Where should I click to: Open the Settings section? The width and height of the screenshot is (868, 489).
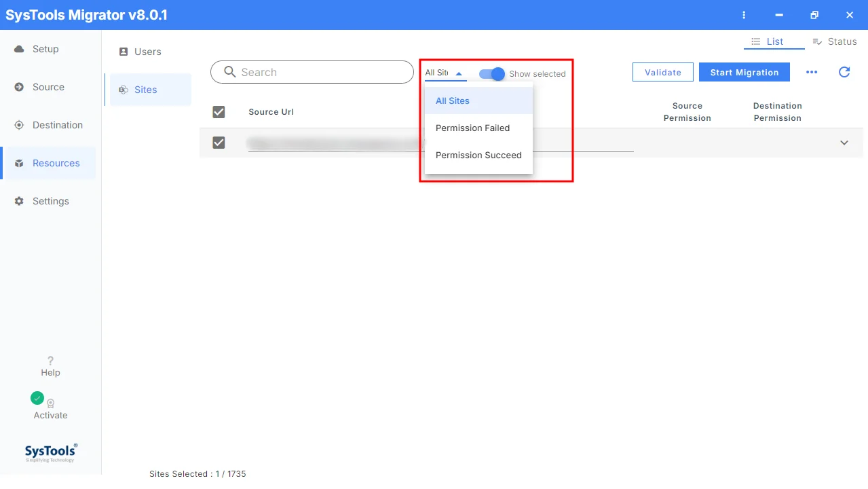pyautogui.click(x=48, y=201)
